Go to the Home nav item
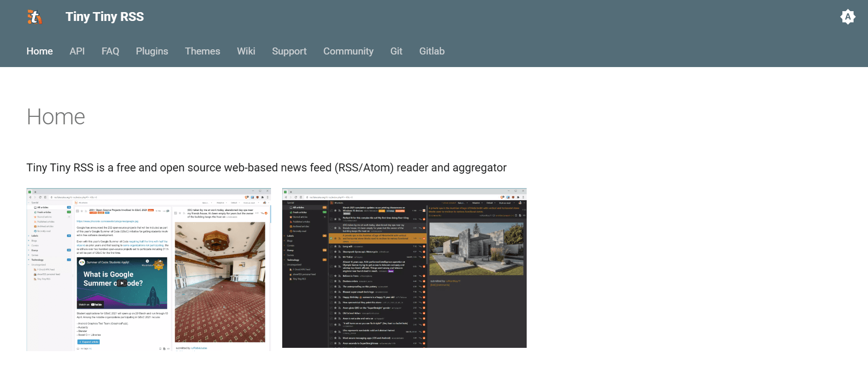 40,51
